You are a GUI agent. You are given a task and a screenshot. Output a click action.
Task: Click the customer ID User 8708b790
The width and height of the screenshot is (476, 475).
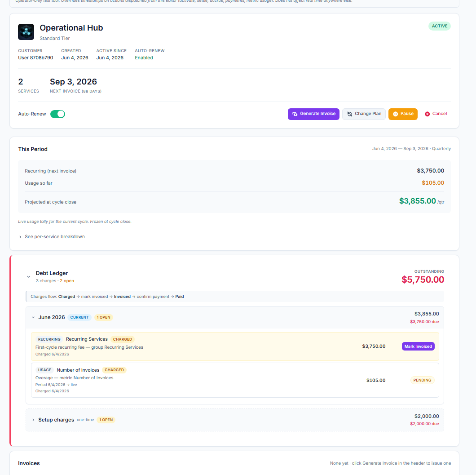35,58
